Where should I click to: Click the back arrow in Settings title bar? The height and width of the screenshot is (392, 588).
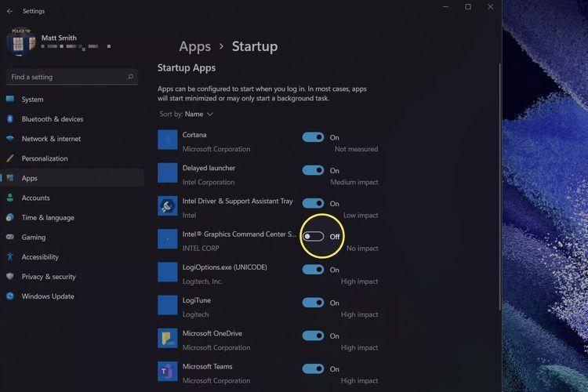tap(9, 11)
